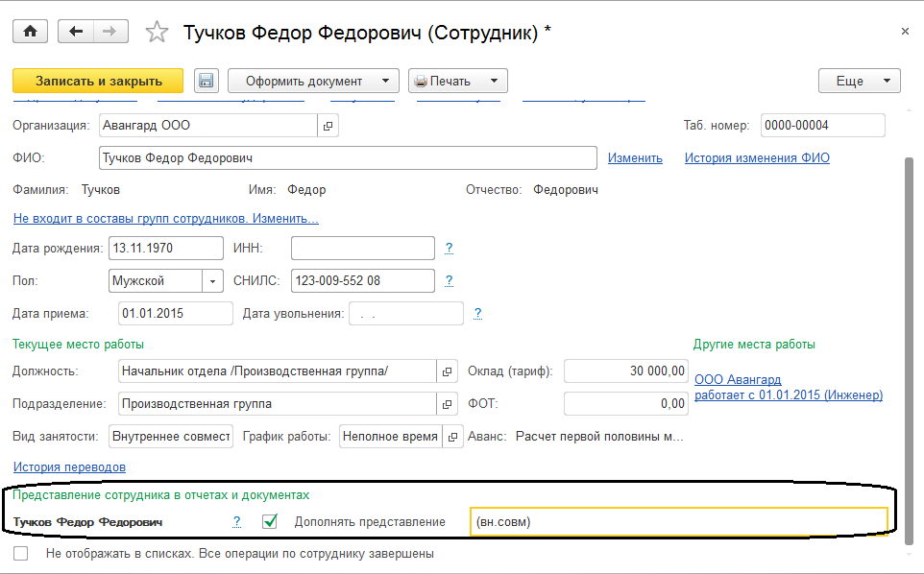This screenshot has height=574, width=924.
Task: Click the vertical scrollbar on the right
Action: click(910, 336)
